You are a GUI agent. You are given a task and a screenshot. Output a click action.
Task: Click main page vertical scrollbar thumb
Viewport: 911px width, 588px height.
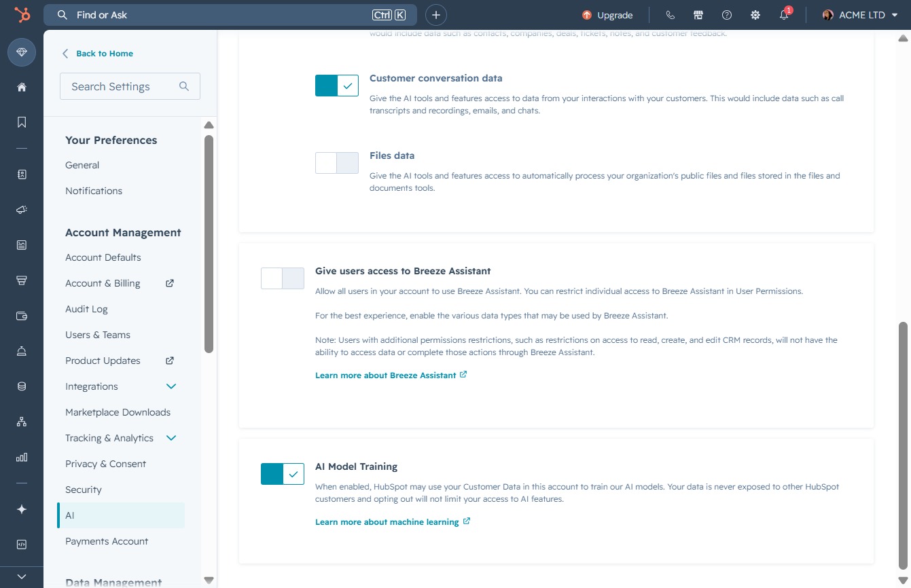pos(903,445)
